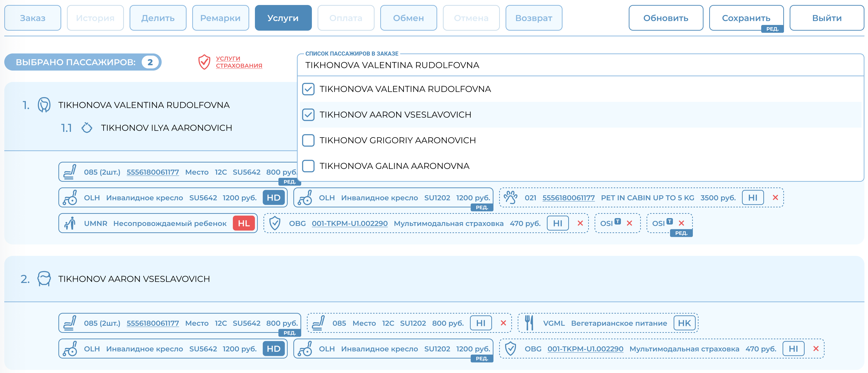Click the unaccompanied child UMNR icon

pos(70,223)
